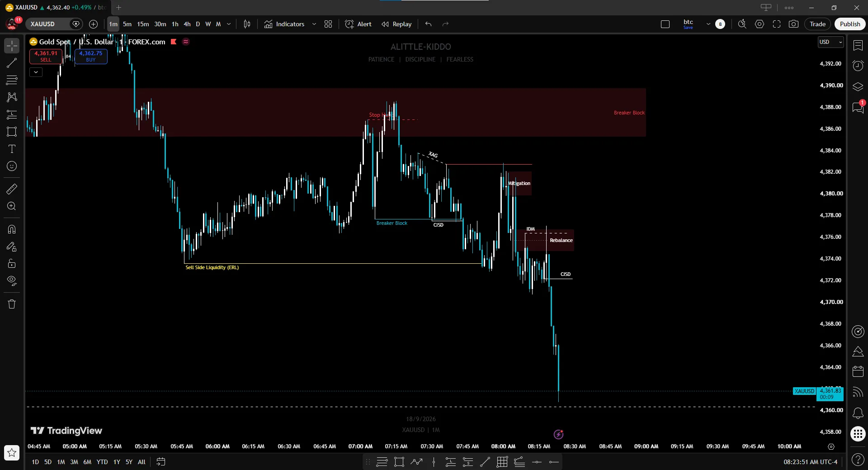Image resolution: width=868 pixels, height=470 pixels.
Task: Select the geometric shapes tool
Action: 12,132
